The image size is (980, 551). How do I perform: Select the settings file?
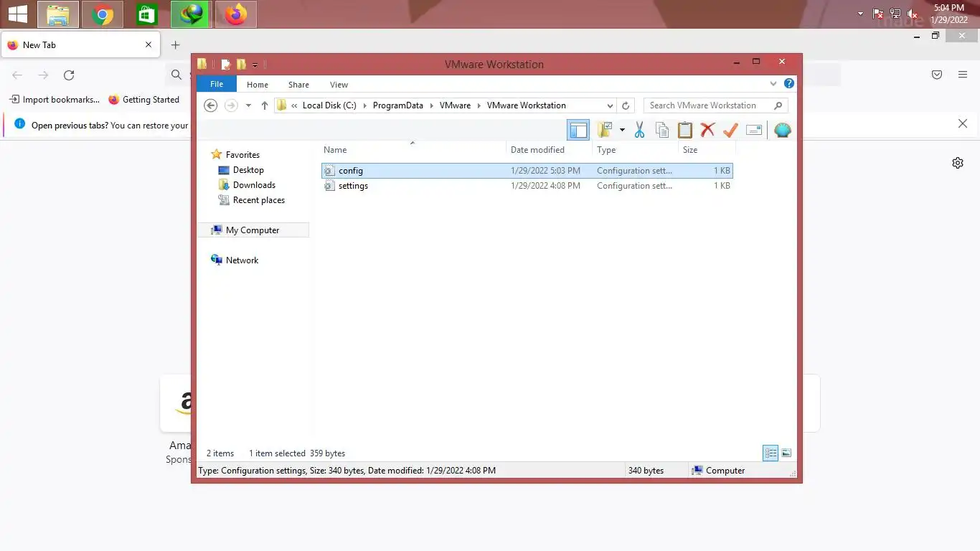[x=527, y=186]
